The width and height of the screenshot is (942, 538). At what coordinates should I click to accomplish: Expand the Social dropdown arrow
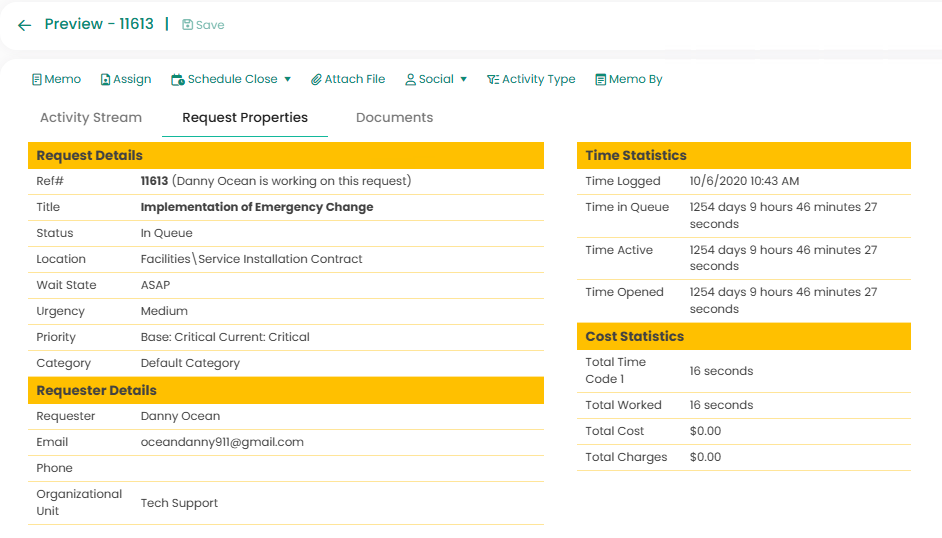pyautogui.click(x=463, y=80)
